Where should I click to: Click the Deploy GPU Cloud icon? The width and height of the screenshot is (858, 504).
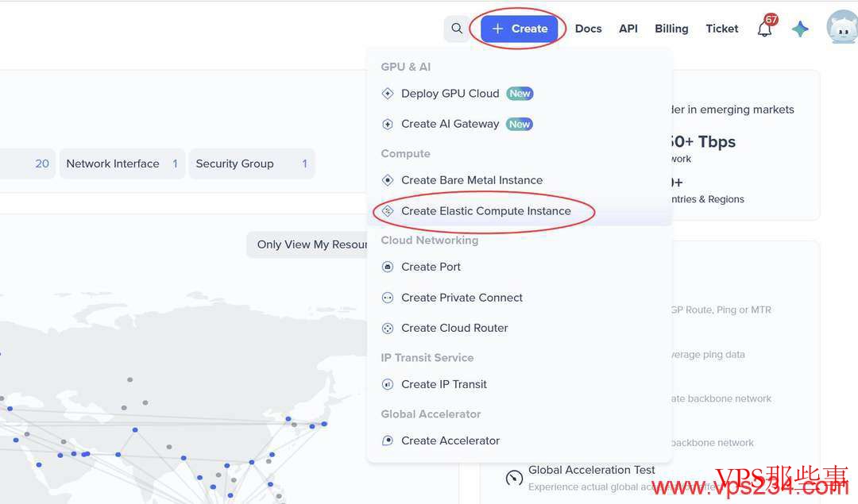[x=388, y=94]
